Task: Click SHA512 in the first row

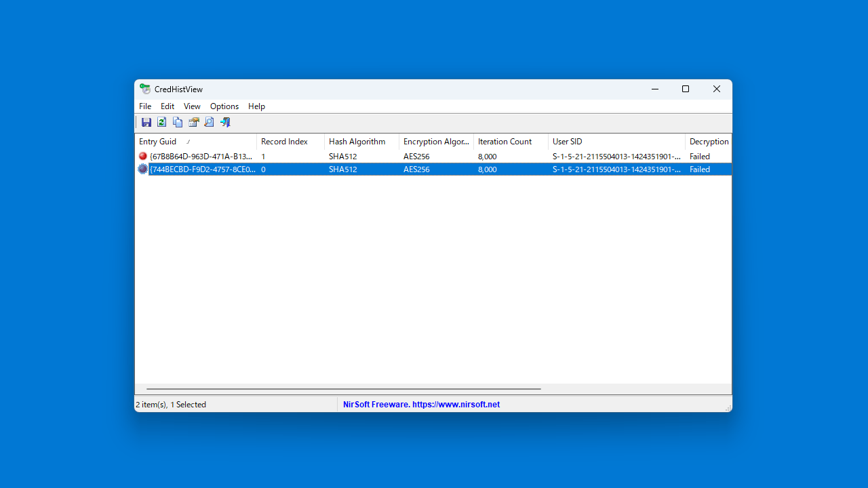Action: pos(342,157)
